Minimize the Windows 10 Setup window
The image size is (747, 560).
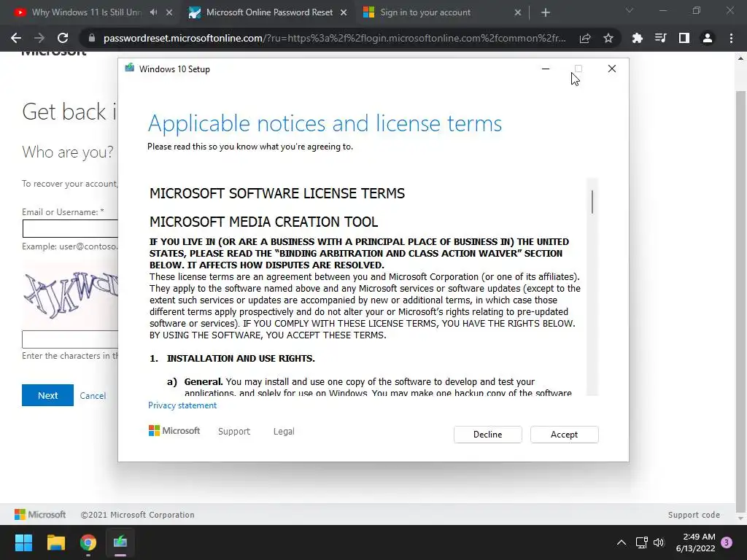coord(546,69)
